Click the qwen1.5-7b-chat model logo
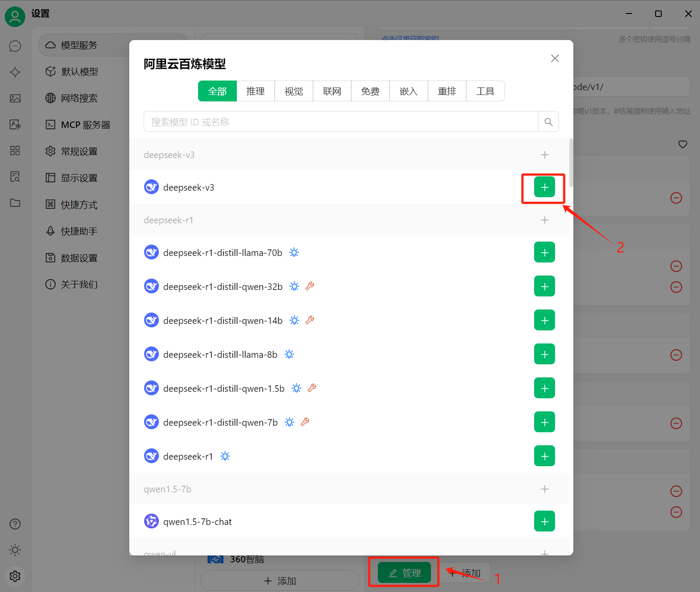700x592 pixels. click(x=151, y=521)
